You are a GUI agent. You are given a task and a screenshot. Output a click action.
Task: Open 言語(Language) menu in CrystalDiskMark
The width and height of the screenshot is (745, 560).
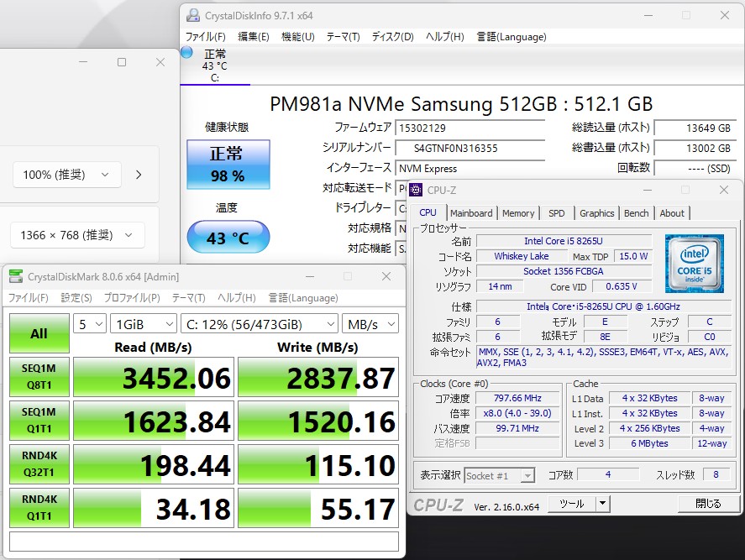303,298
